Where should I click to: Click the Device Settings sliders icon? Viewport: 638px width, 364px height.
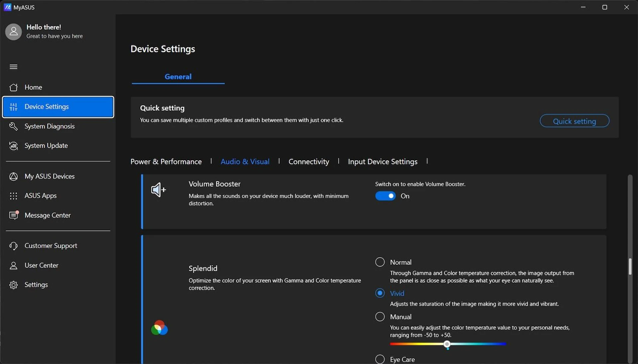(x=13, y=107)
